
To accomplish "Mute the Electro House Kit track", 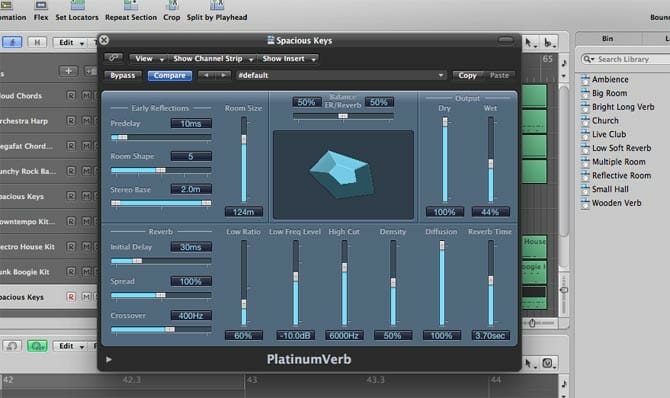I will pos(86,247).
